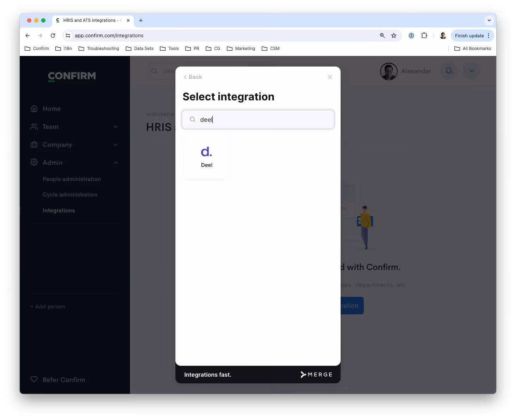Click the magnifier icon in integration search

[193, 119]
